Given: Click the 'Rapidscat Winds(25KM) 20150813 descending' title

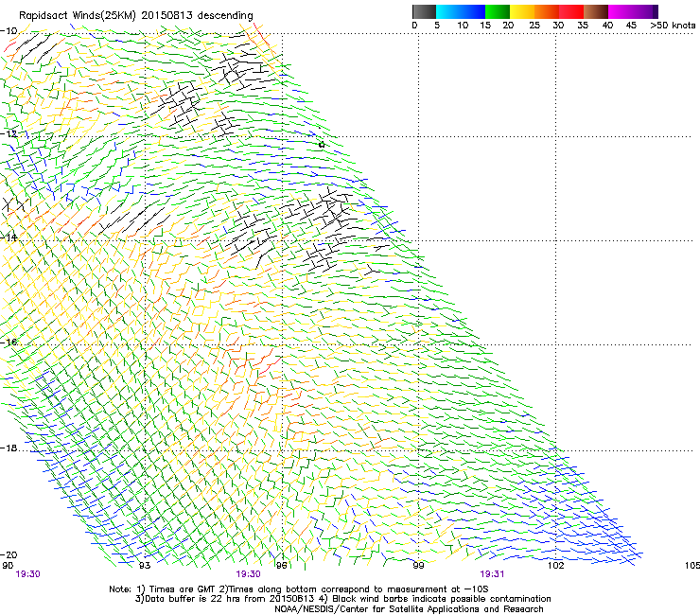Looking at the screenshot, I should coord(135,16).
